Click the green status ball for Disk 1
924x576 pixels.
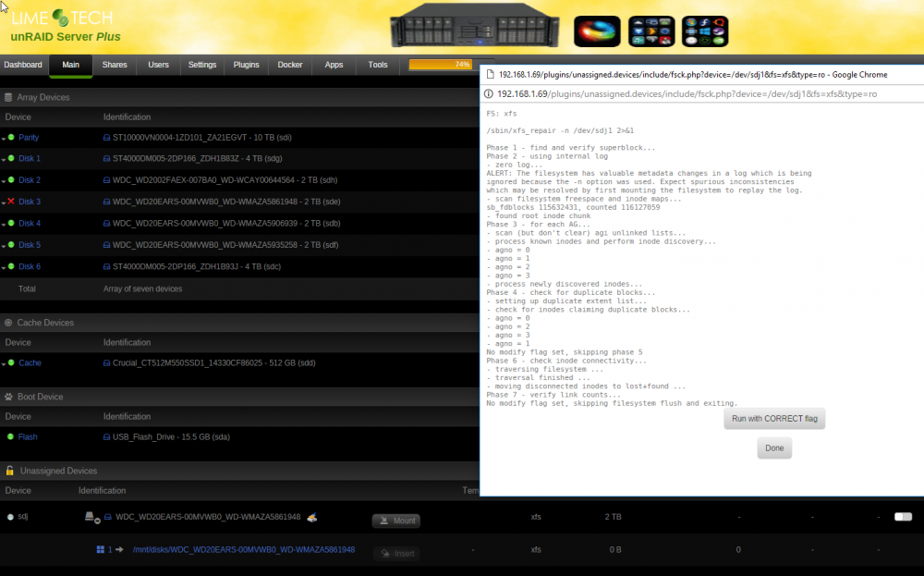click(x=11, y=158)
